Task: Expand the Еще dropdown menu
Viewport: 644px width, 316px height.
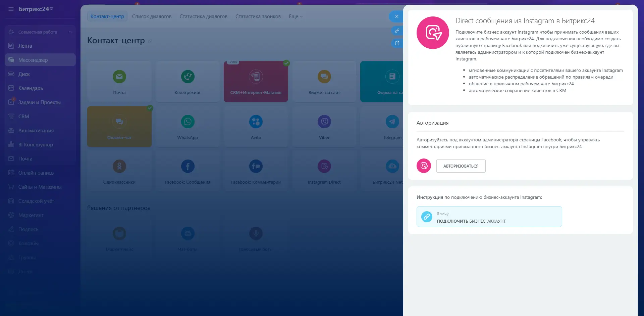Action: (x=296, y=16)
